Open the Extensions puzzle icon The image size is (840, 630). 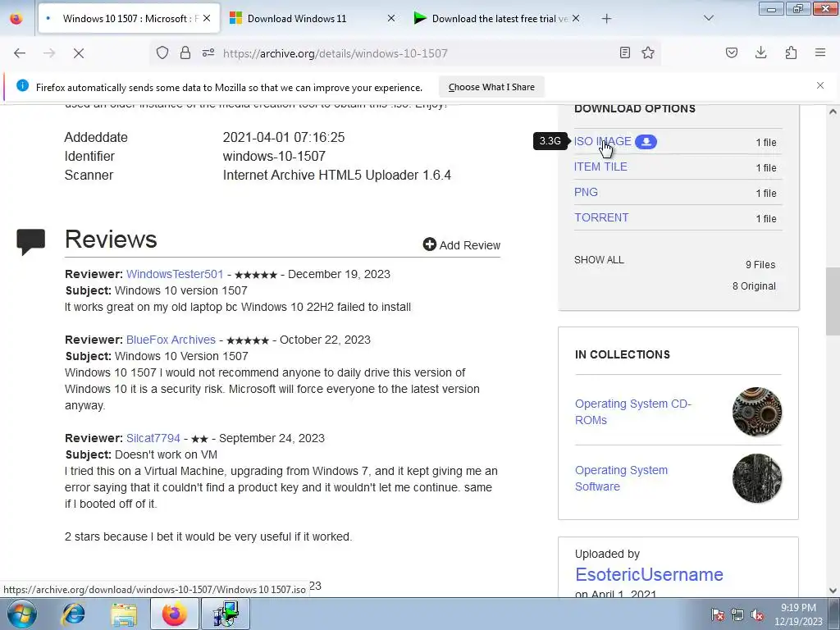[x=791, y=52]
